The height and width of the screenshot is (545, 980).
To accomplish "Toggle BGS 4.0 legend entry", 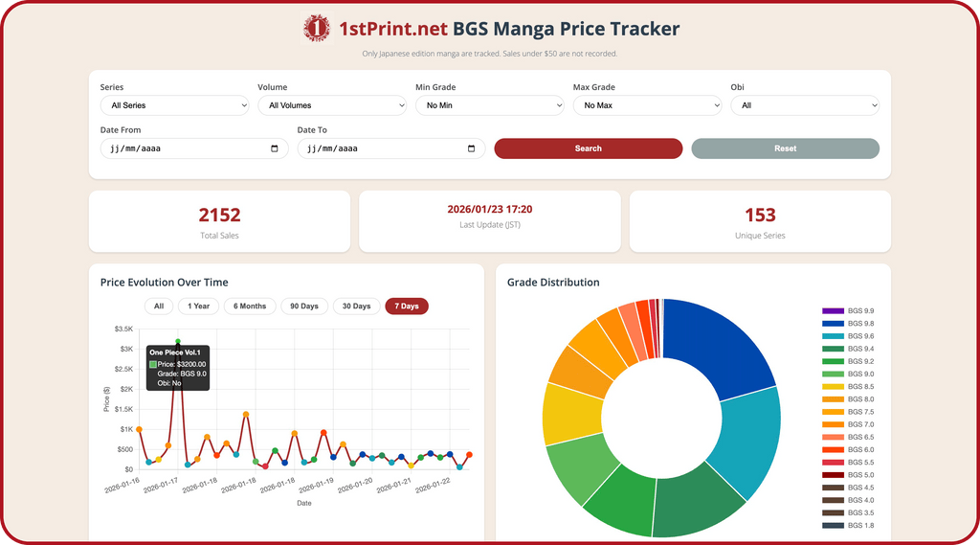I will (x=848, y=500).
